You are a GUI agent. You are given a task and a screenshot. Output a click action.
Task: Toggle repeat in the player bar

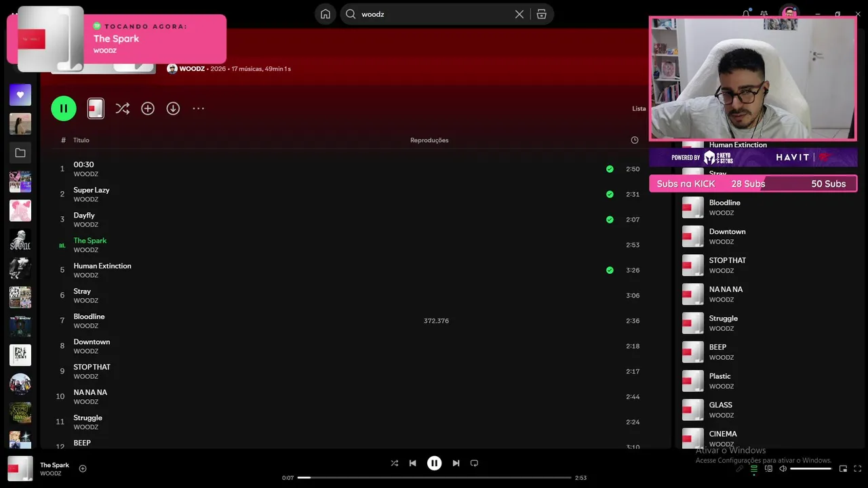pos(474,463)
